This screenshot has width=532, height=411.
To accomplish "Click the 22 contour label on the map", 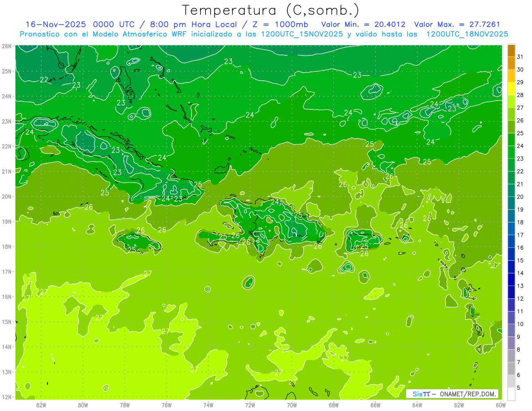I will point(44,80).
